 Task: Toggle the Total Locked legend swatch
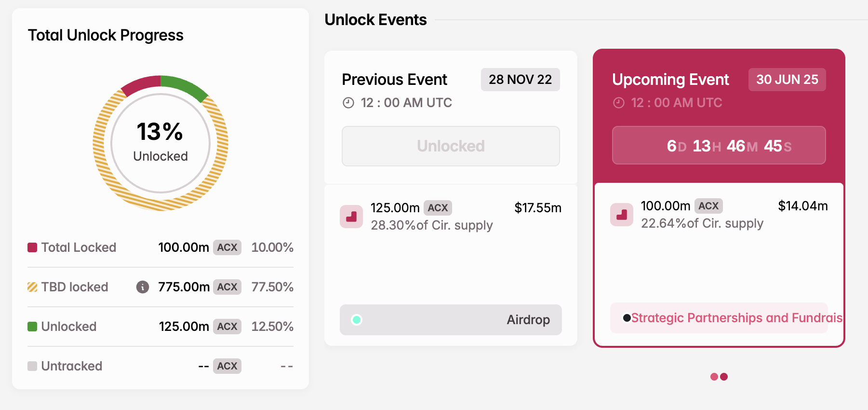point(32,246)
